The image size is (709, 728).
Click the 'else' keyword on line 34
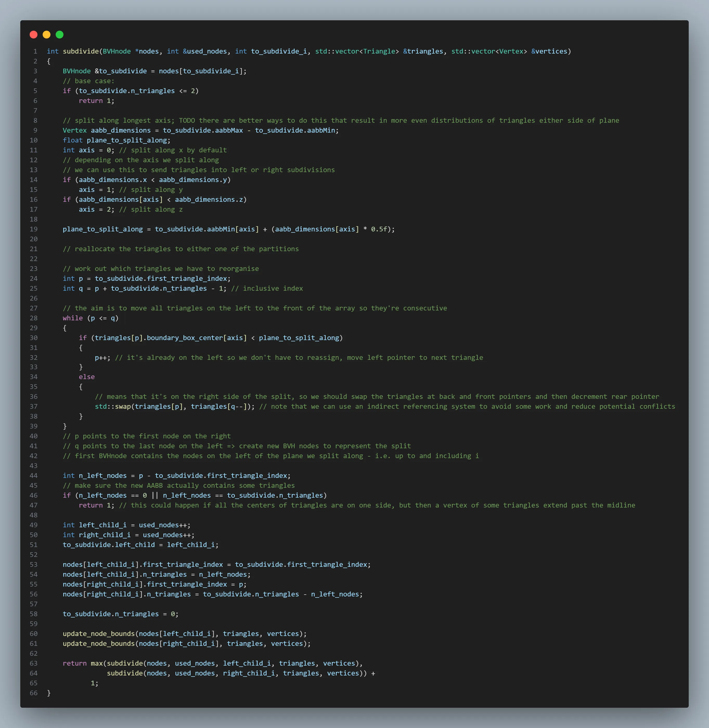pyautogui.click(x=87, y=377)
